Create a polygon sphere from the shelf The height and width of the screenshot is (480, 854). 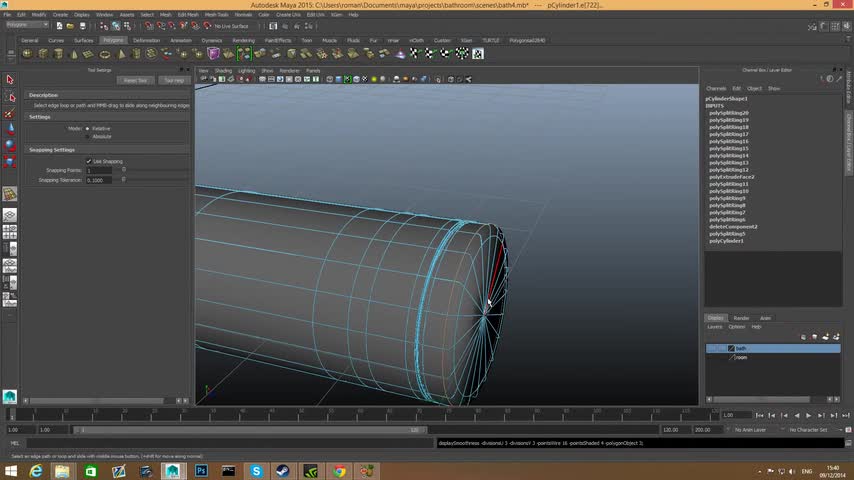click(27, 53)
